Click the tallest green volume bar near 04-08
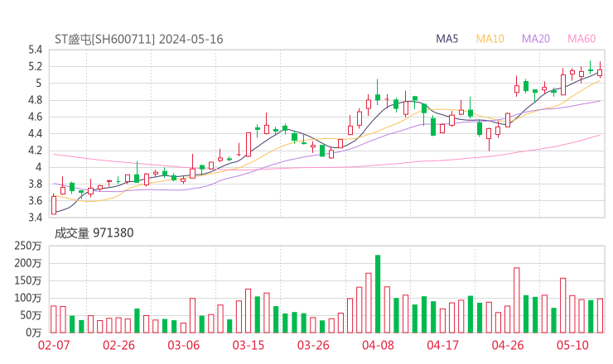 click(x=378, y=294)
